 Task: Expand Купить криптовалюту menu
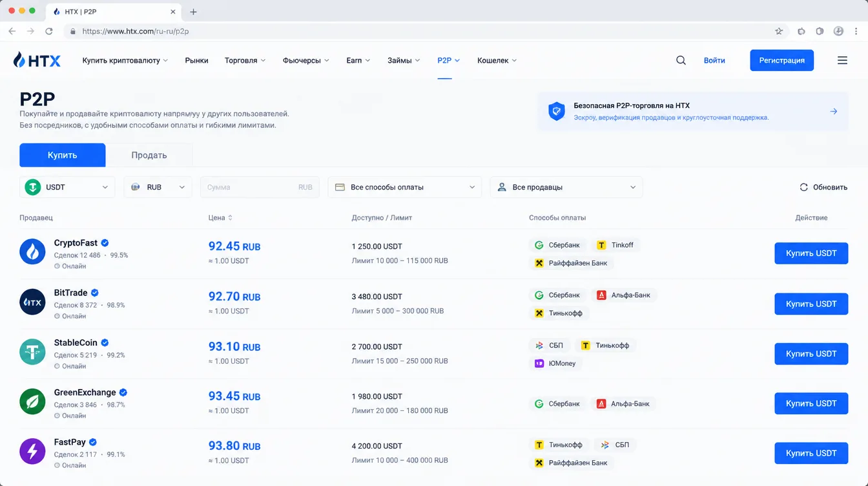[125, 60]
